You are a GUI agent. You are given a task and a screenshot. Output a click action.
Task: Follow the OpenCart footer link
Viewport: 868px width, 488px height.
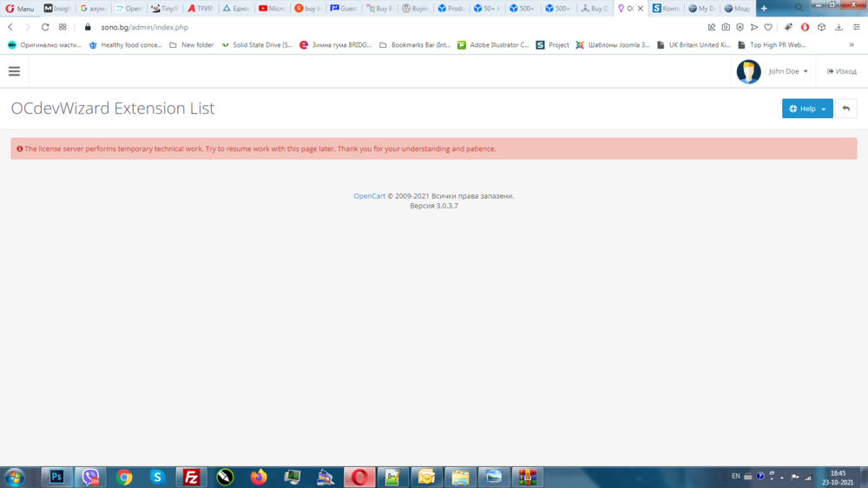coord(369,196)
